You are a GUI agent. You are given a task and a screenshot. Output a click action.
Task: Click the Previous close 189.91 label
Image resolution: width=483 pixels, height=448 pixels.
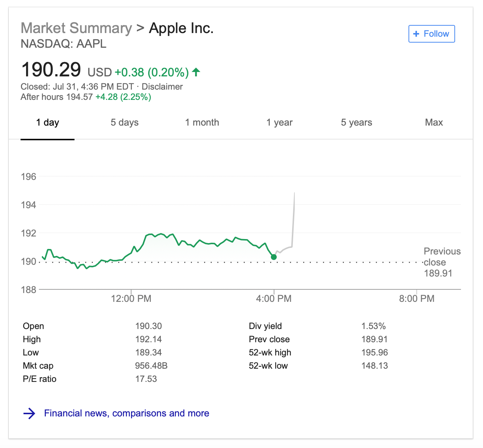[442, 262]
